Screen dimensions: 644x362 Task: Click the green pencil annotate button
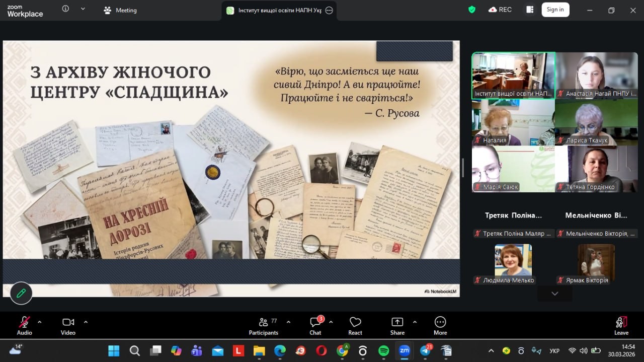tap(21, 293)
